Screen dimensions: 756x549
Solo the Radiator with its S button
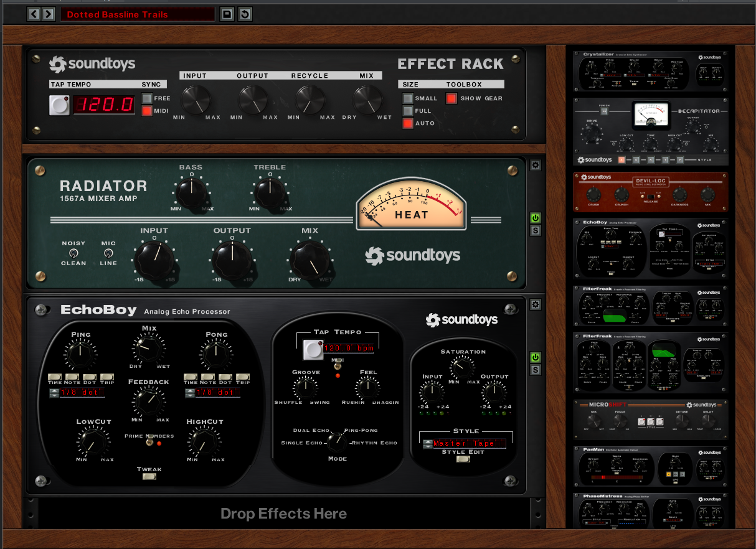click(536, 231)
